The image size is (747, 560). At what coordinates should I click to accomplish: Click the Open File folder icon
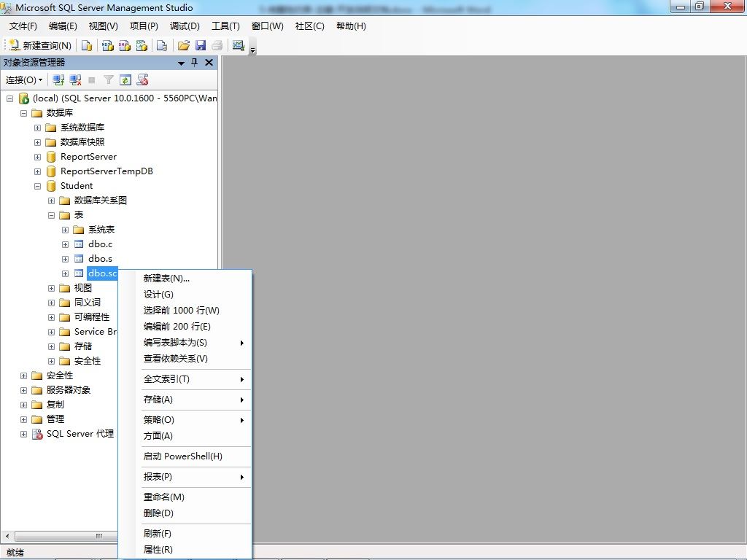click(183, 46)
